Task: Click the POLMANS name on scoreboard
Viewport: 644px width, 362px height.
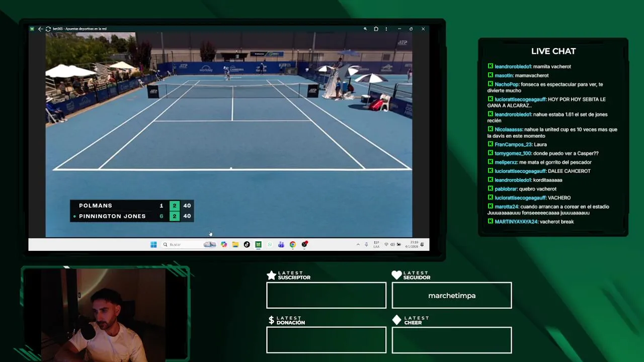Action: click(96, 206)
